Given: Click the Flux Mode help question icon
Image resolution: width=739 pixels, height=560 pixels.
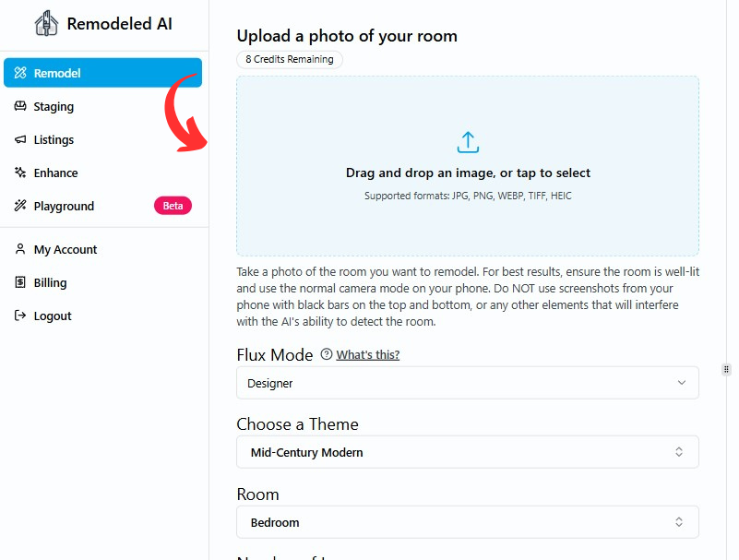Looking at the screenshot, I should click(326, 354).
